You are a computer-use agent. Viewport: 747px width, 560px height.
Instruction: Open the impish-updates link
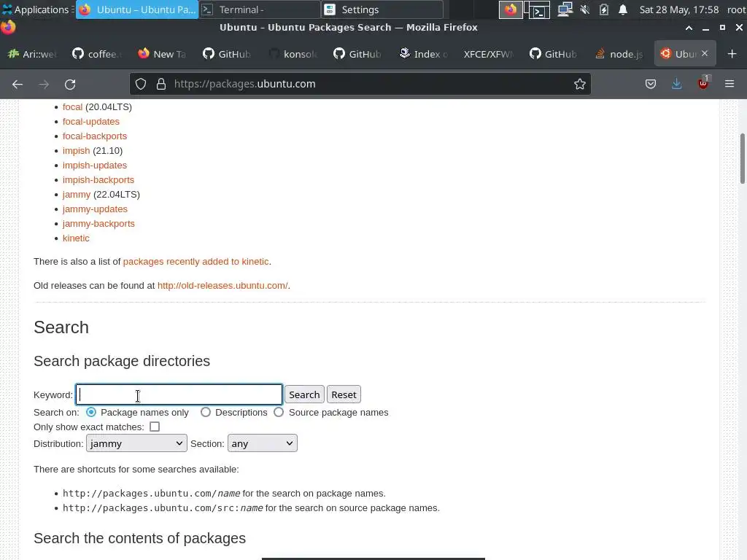(95, 166)
